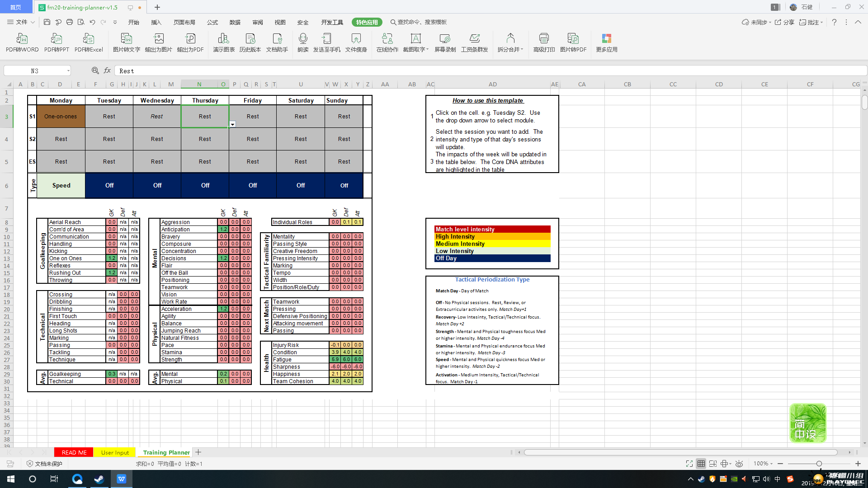868x488 pixels.
Task: Open the Steam icon on the taskbar
Action: (99, 479)
